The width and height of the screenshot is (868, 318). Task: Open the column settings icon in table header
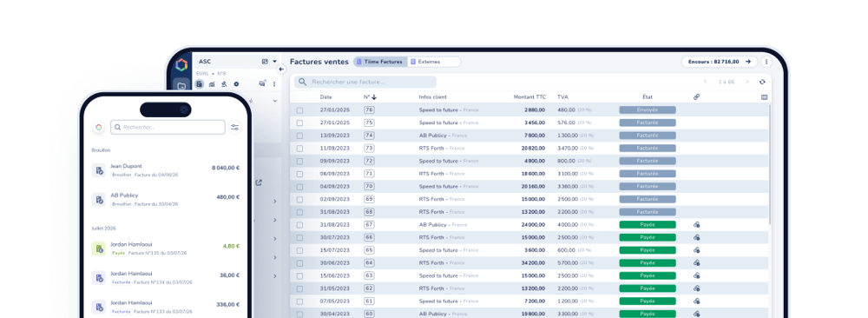point(765,97)
